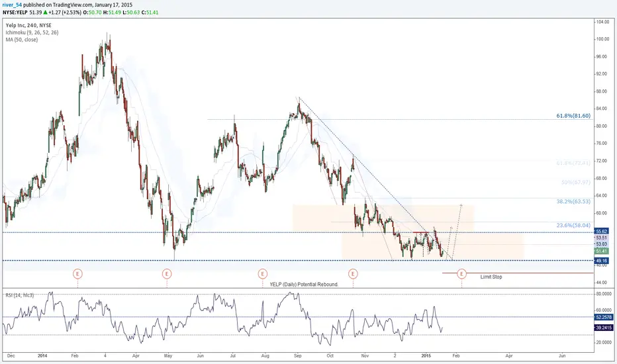Click the 88.00 price axis tick
The width and height of the screenshot is (617, 364).
pyautogui.click(x=602, y=92)
